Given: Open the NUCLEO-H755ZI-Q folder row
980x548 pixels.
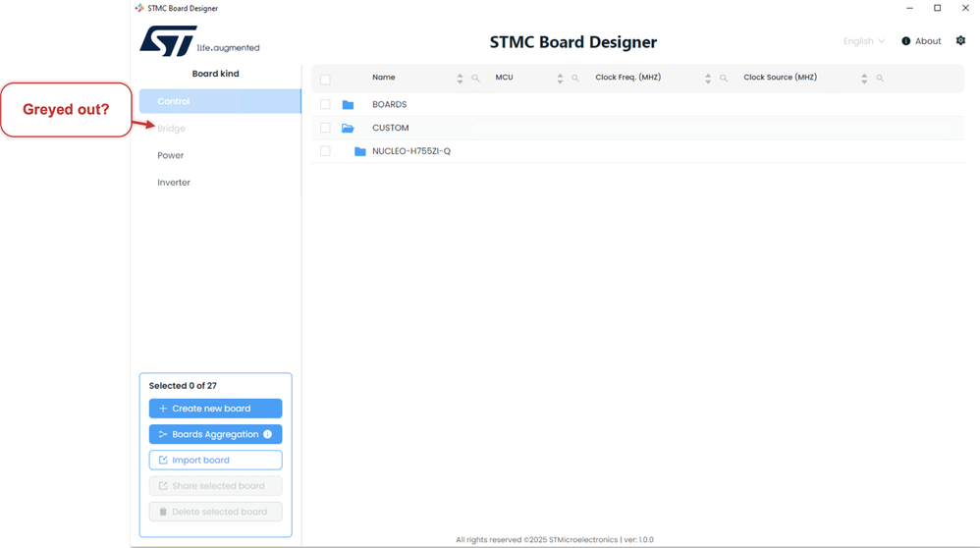Looking at the screenshot, I should pos(637,151).
